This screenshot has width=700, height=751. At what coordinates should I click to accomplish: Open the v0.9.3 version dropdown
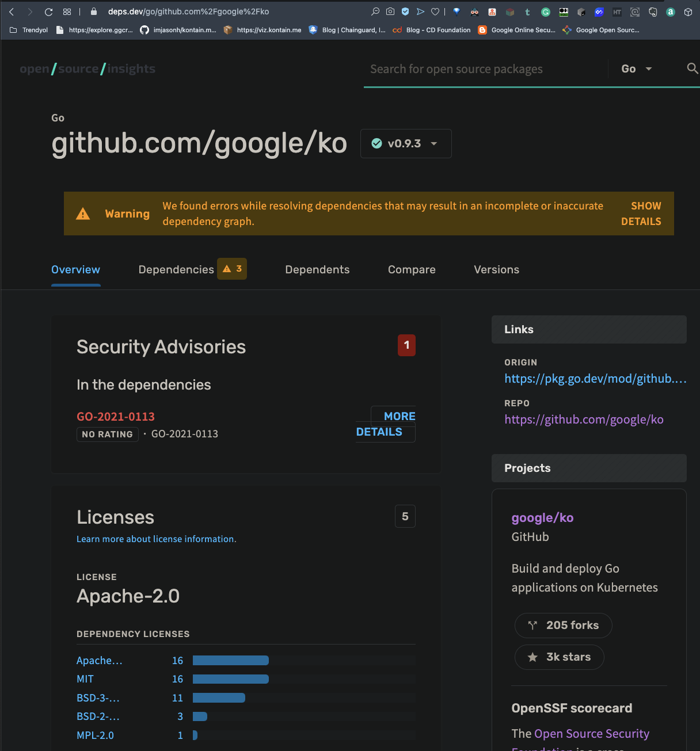click(x=406, y=143)
